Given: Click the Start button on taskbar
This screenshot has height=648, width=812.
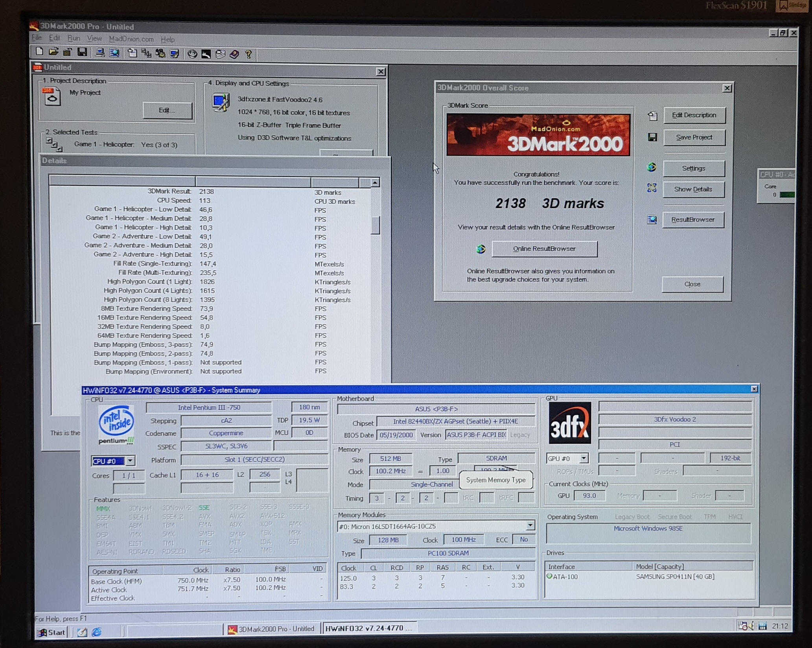Looking at the screenshot, I should [52, 632].
